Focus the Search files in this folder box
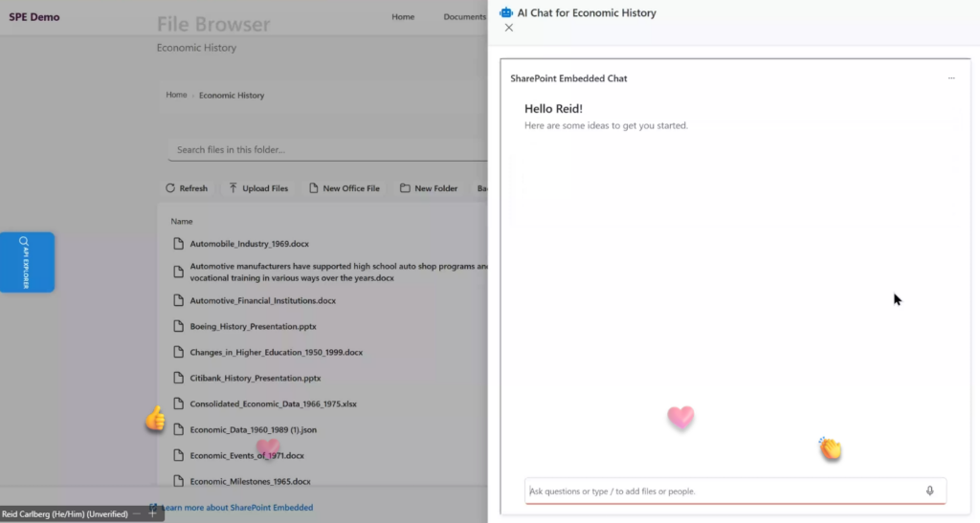 click(327, 150)
